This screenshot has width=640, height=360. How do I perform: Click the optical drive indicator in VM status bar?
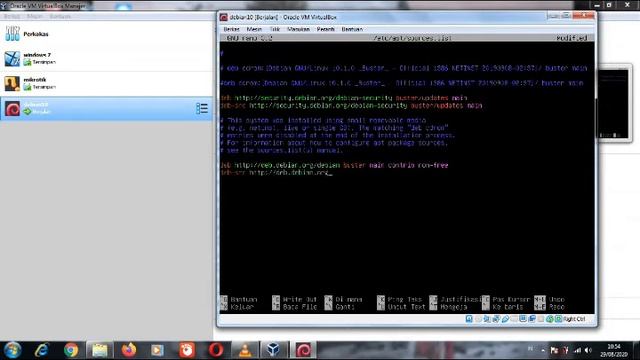(x=478, y=319)
